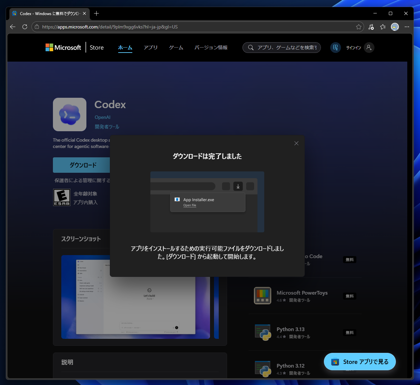
Task: Click the search magnifier icon
Action: point(250,48)
